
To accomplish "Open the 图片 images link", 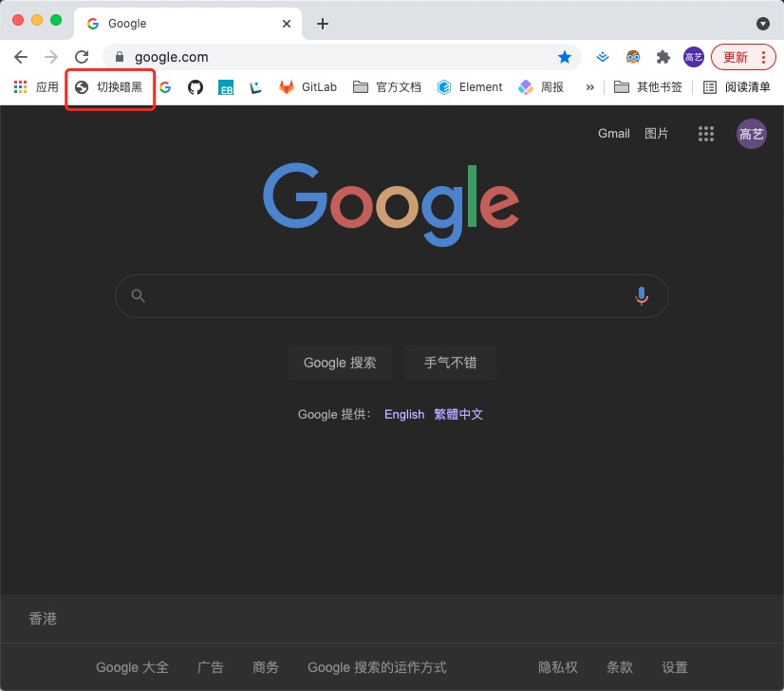I will pos(656,134).
